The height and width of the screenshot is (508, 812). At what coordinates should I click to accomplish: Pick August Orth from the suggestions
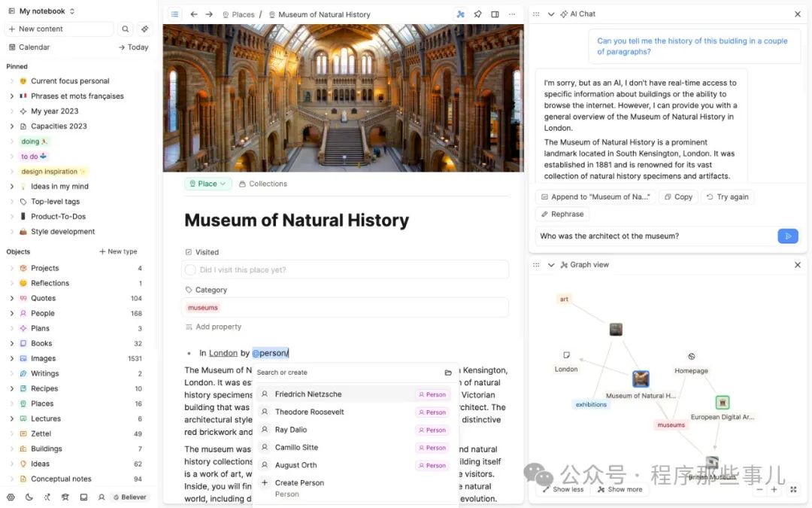pyautogui.click(x=355, y=465)
